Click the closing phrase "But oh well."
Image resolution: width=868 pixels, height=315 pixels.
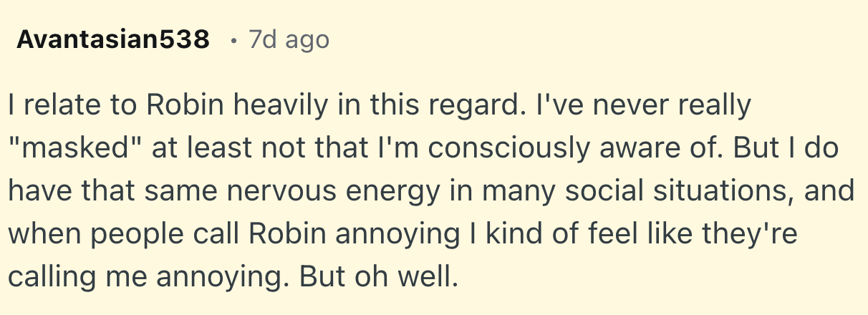pos(378,276)
